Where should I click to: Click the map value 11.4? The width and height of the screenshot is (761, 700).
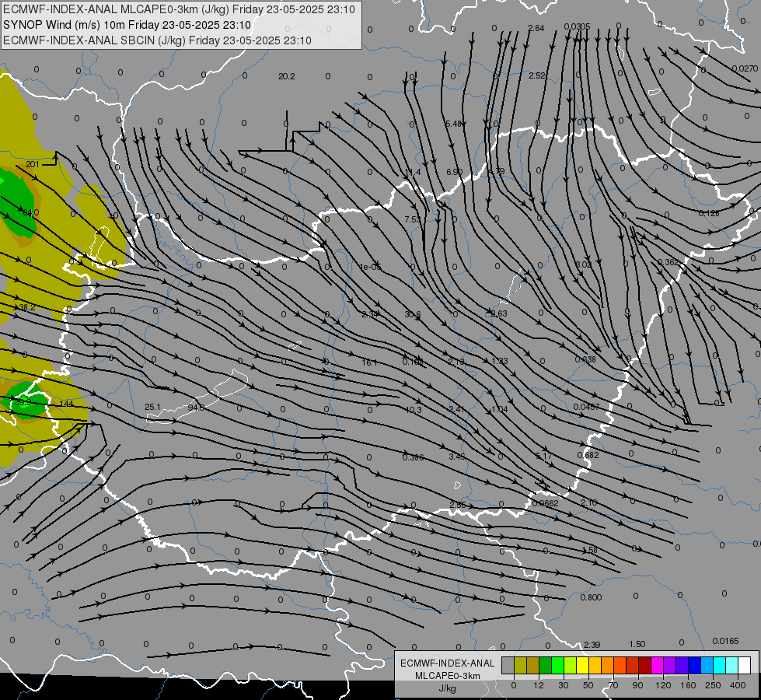coord(413,172)
